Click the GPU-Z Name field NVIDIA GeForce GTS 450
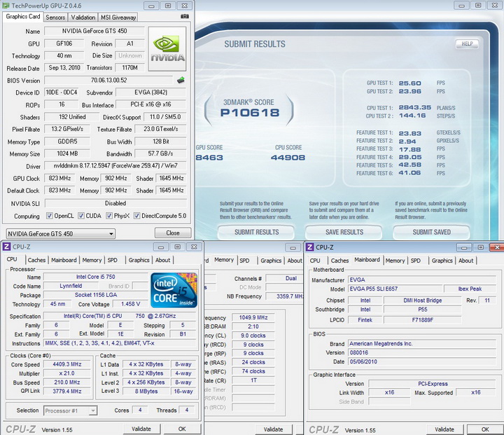 click(x=94, y=31)
